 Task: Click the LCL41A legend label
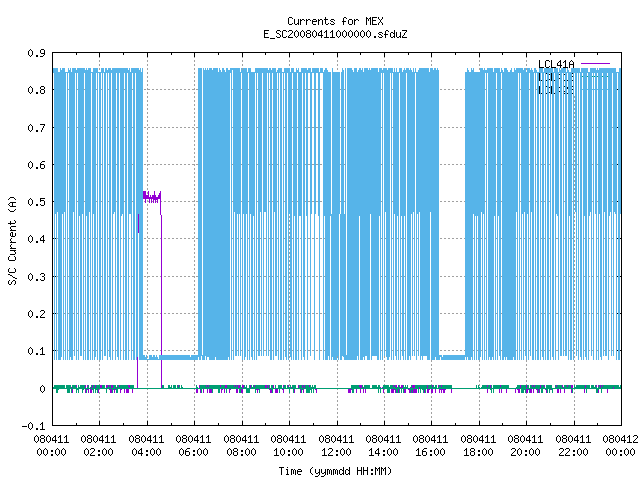[556, 64]
